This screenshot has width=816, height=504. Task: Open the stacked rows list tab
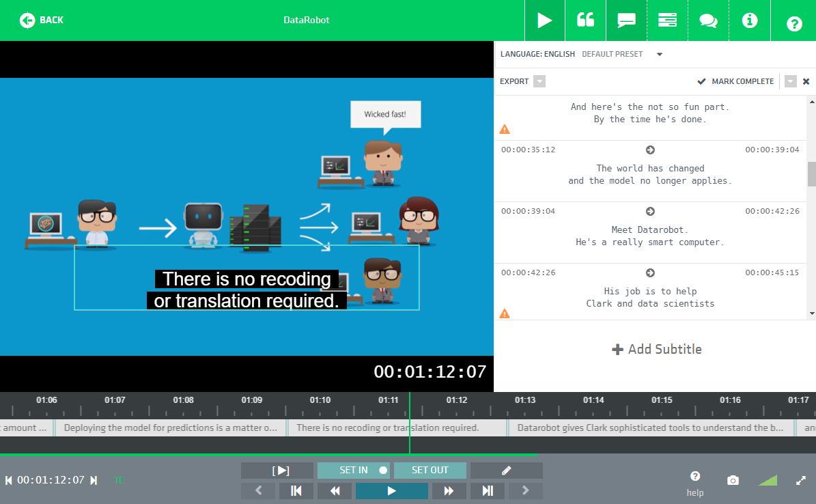point(667,20)
